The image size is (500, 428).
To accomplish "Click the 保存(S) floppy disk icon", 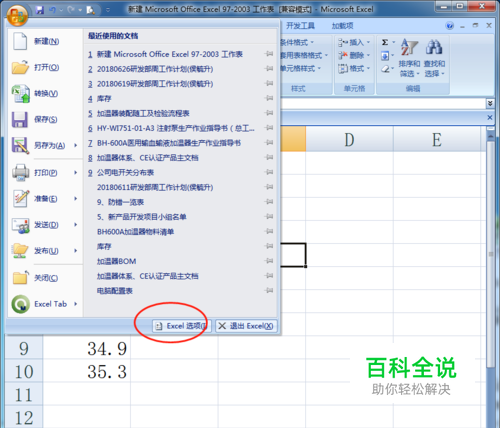I will [20, 119].
